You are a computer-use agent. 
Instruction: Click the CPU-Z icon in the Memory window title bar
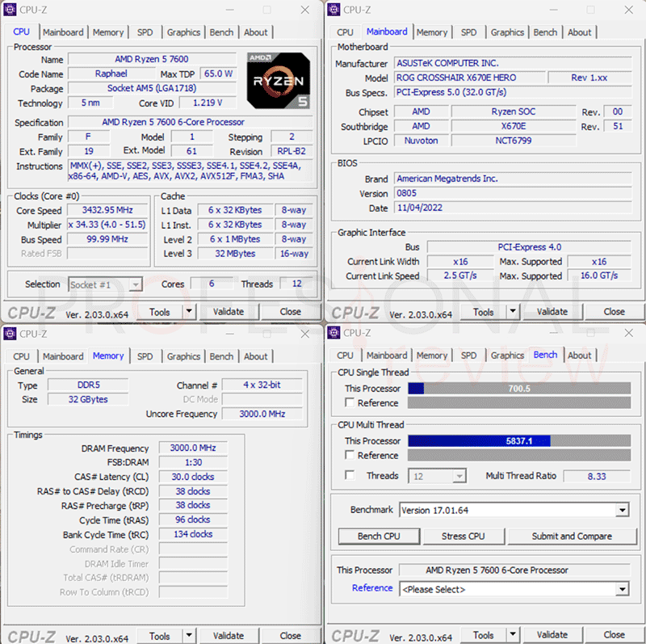pyautogui.click(x=10, y=334)
